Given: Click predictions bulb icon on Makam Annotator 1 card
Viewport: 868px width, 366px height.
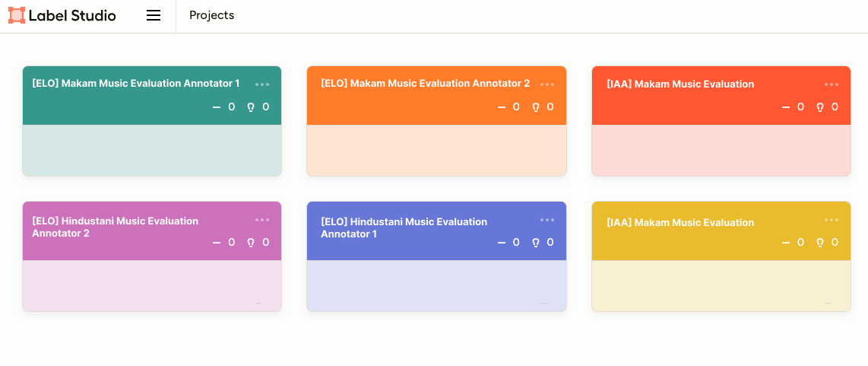Looking at the screenshot, I should 251,107.
